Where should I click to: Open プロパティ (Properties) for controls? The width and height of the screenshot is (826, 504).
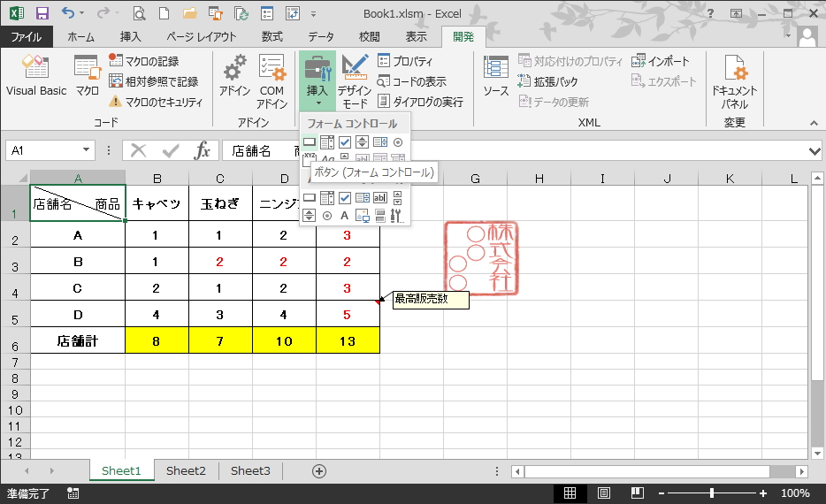click(405, 61)
